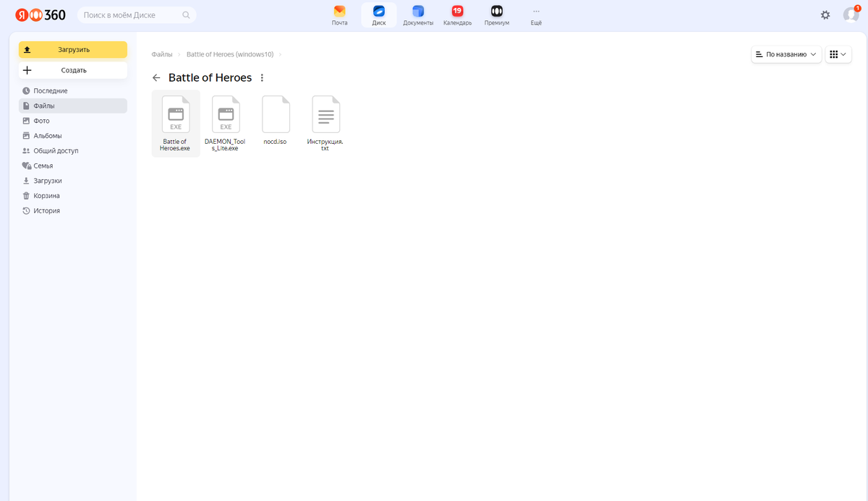The width and height of the screenshot is (868, 501).
Task: Open История in the sidebar
Action: pos(73,211)
